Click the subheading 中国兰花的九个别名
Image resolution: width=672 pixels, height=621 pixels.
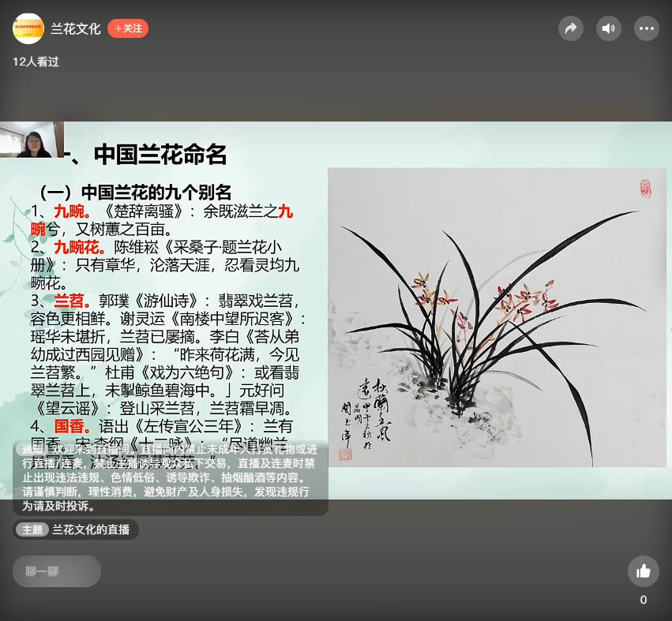pos(156,193)
